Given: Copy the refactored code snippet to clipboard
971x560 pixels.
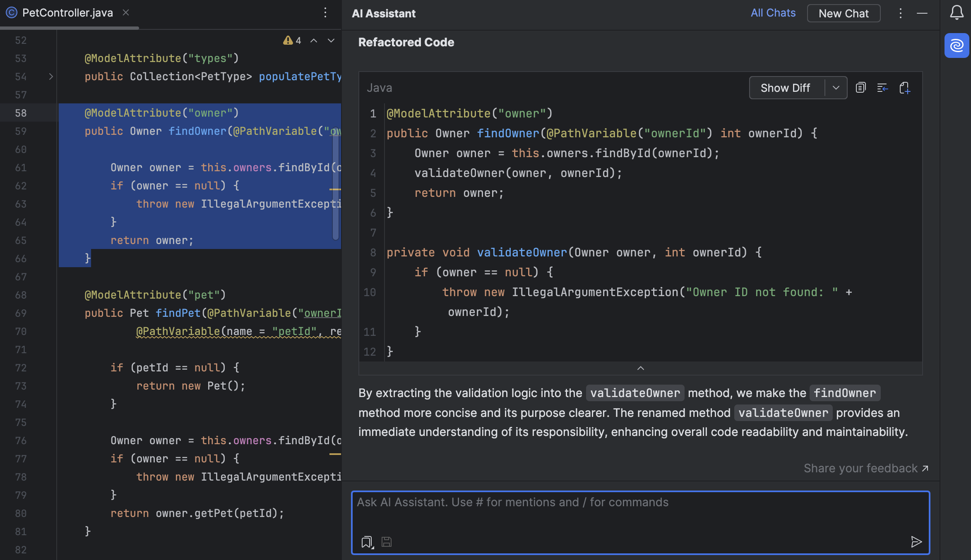Looking at the screenshot, I should click(861, 88).
